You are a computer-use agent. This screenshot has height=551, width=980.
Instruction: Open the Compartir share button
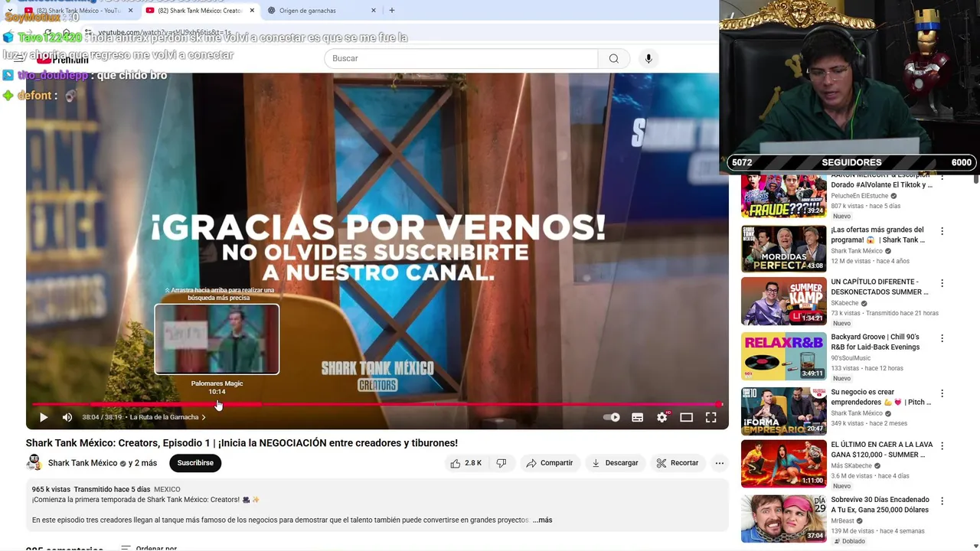click(x=549, y=463)
